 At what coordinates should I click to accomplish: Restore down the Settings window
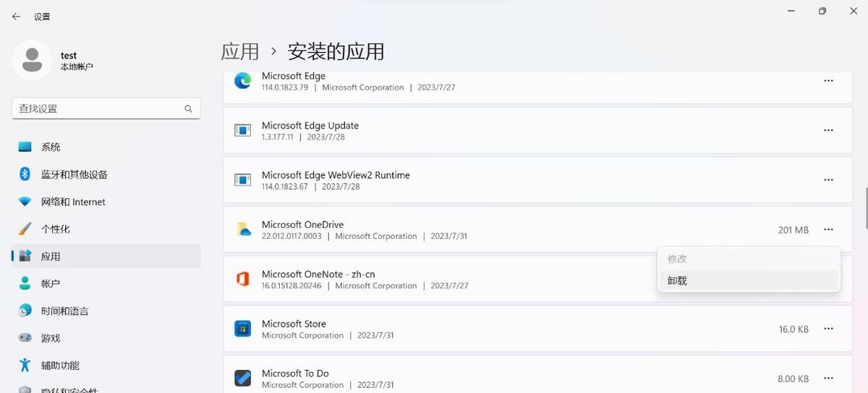point(822,11)
